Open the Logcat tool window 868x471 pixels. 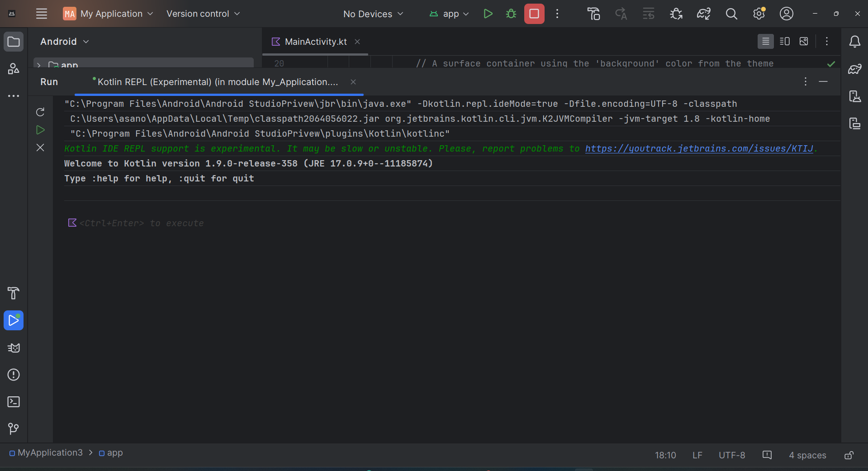click(14, 348)
